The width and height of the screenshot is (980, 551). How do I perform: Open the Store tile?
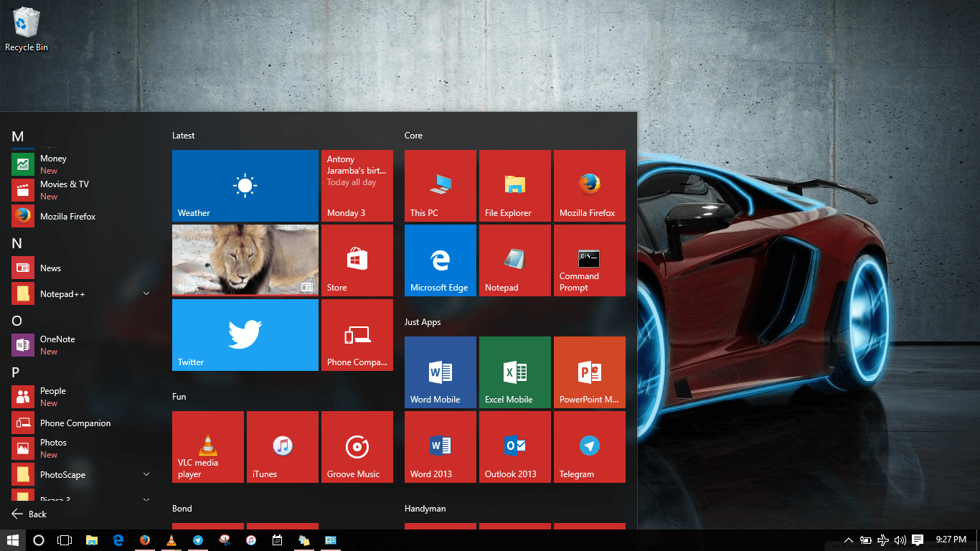(x=357, y=260)
